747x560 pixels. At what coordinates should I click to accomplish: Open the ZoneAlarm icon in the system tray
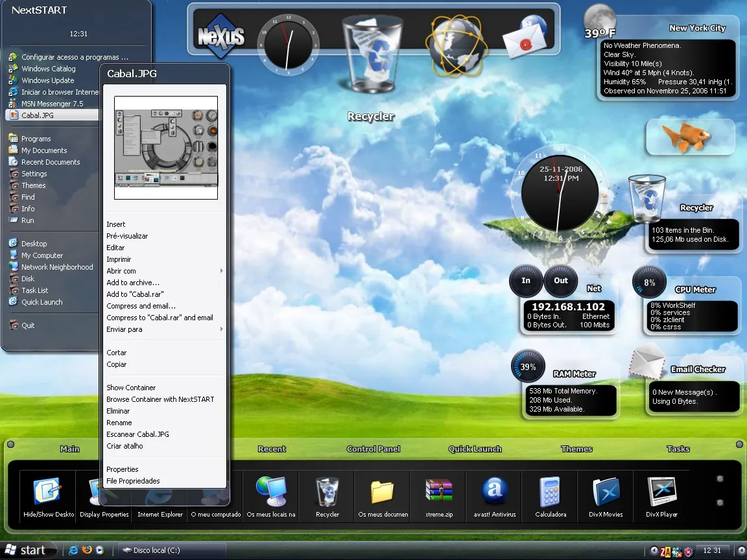(665, 552)
